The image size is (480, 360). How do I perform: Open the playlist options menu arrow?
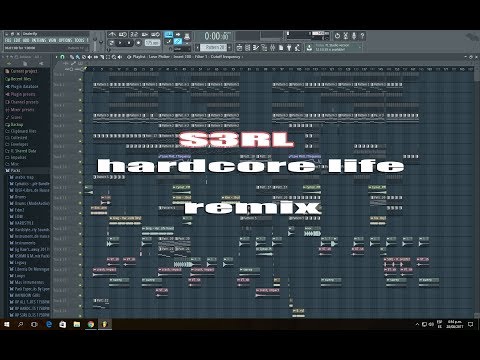coord(56,57)
